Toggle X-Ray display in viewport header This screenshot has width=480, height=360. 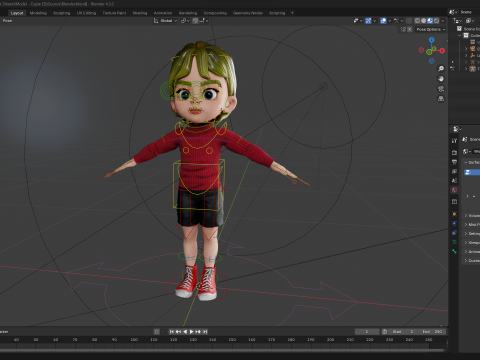click(x=409, y=21)
